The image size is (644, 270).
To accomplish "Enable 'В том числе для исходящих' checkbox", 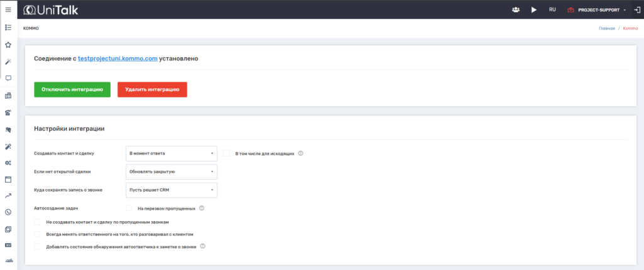I will (226, 153).
